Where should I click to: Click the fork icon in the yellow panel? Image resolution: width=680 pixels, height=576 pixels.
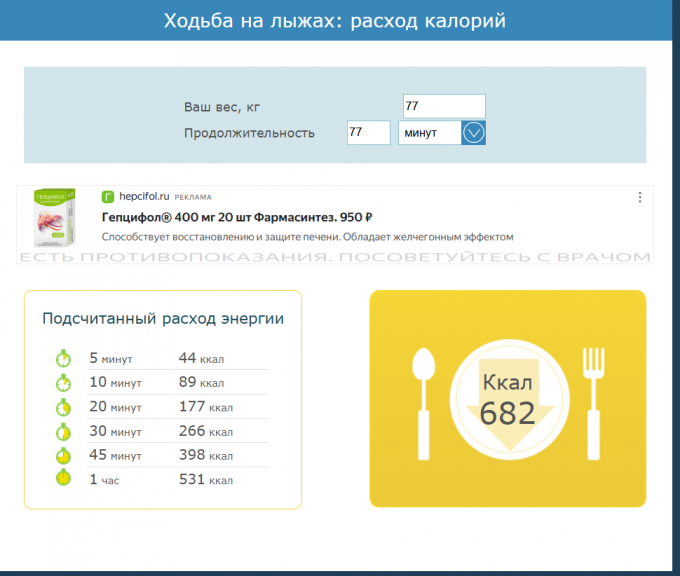pos(594,400)
